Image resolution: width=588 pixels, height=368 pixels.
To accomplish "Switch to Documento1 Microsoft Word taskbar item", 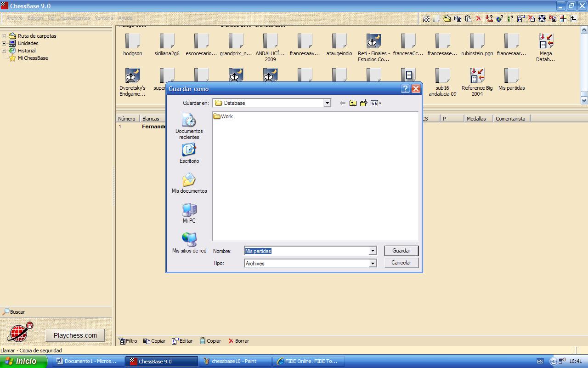I will (x=89, y=361).
